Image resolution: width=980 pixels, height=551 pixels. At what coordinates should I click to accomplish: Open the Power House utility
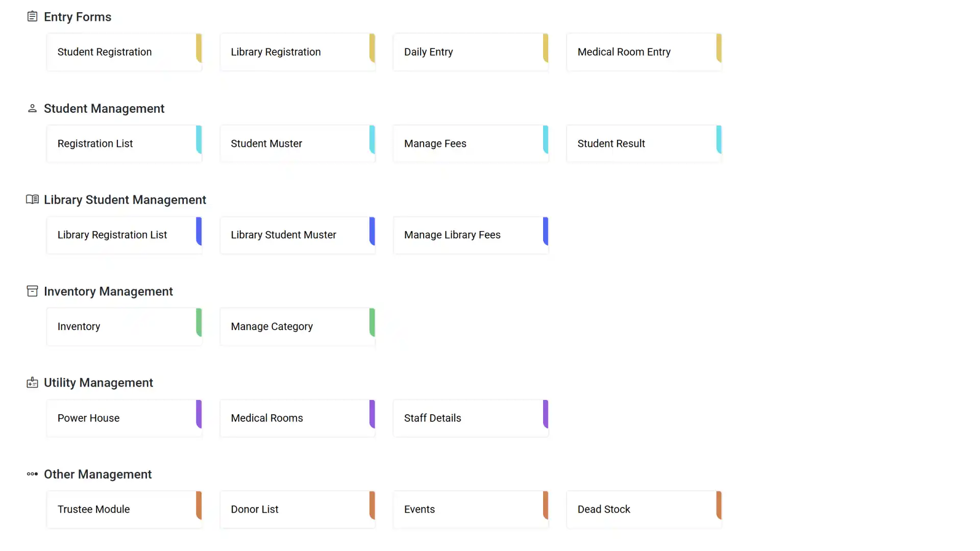[124, 418]
